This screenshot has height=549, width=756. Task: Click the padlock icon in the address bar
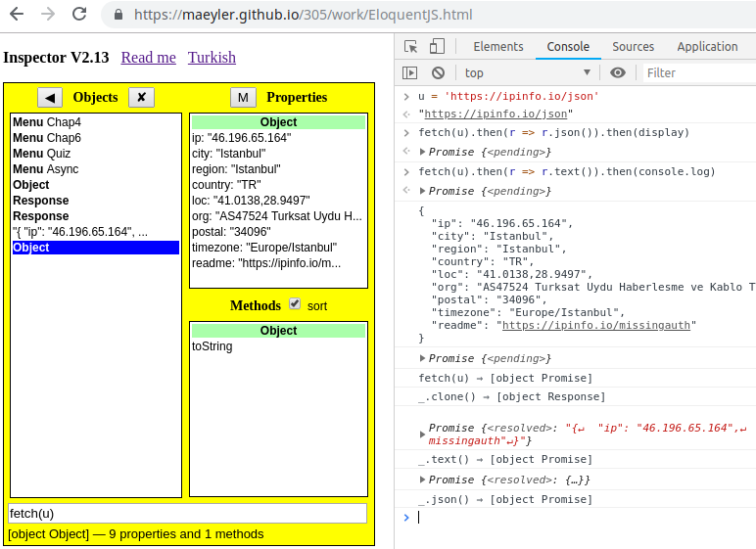[x=118, y=15]
